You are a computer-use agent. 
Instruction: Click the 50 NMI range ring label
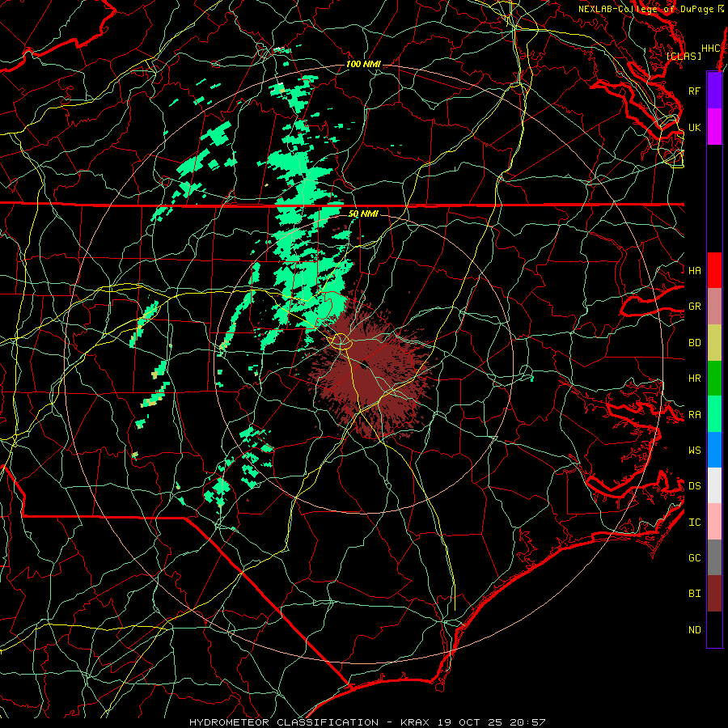pyautogui.click(x=363, y=214)
